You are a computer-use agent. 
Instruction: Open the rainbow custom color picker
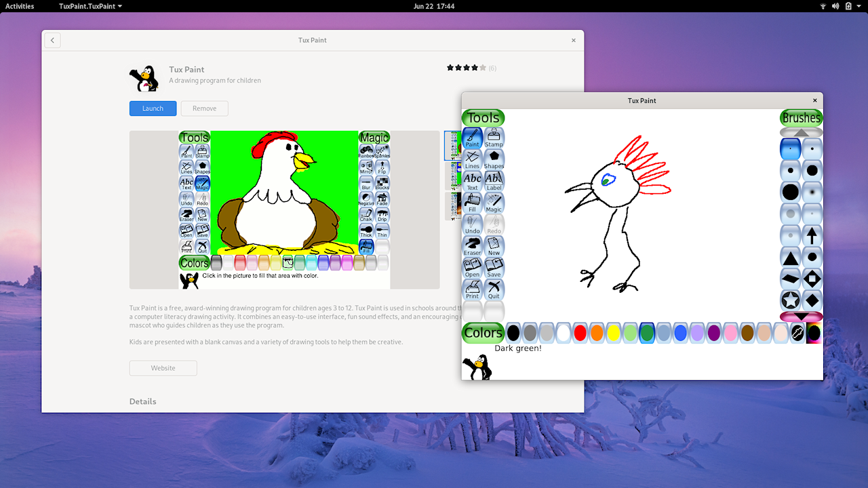[814, 333]
